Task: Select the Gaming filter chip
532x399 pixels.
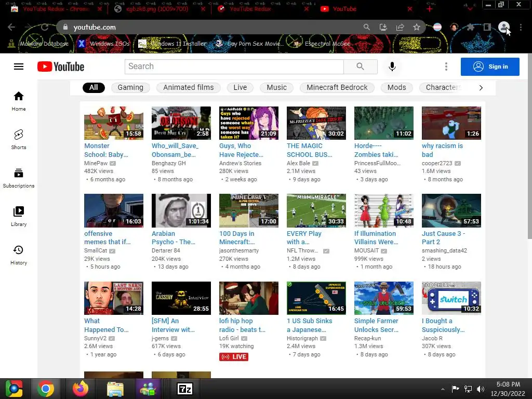Action: point(130,87)
